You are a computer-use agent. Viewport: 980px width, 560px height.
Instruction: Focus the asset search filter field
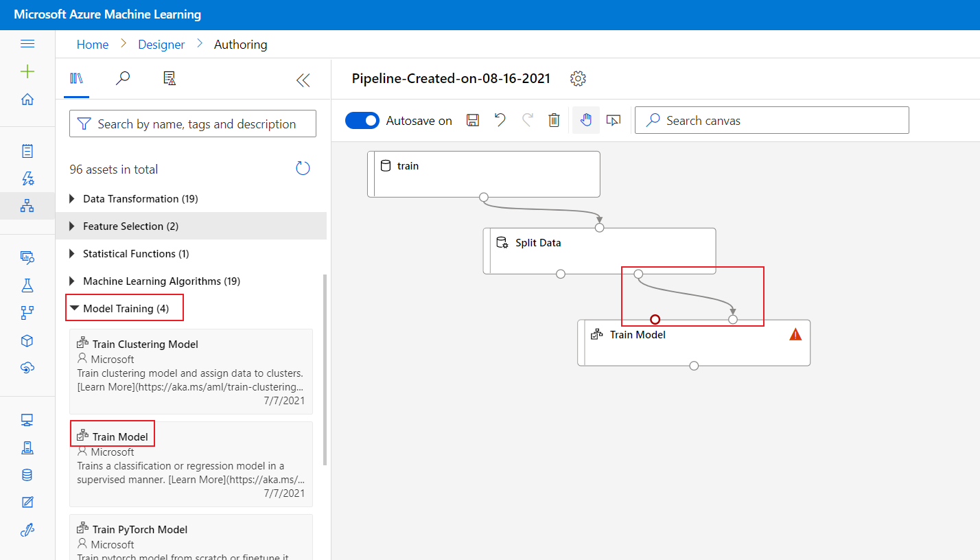click(193, 124)
